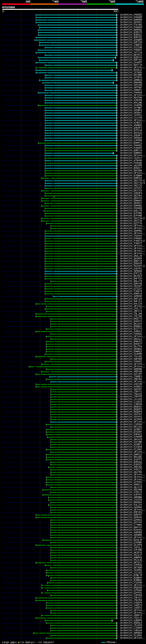The image size is (146, 644).
Task: Click hit name UniRef100_A9S099
Action: coord(131,85)
